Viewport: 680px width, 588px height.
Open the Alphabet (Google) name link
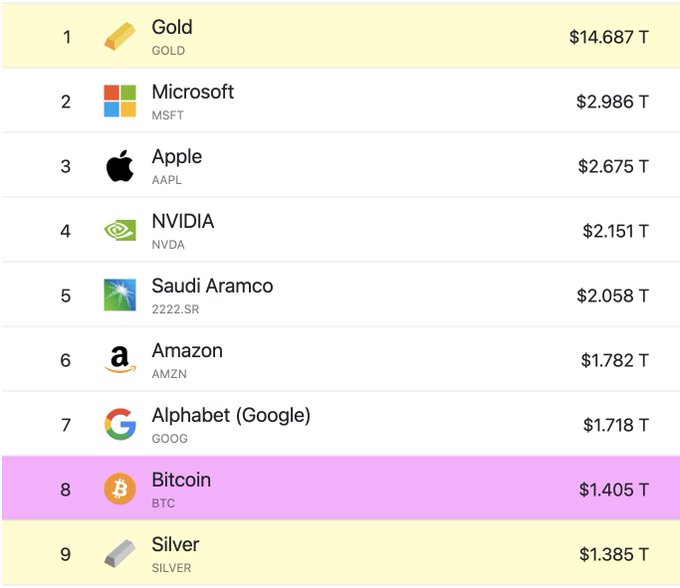tap(231, 415)
